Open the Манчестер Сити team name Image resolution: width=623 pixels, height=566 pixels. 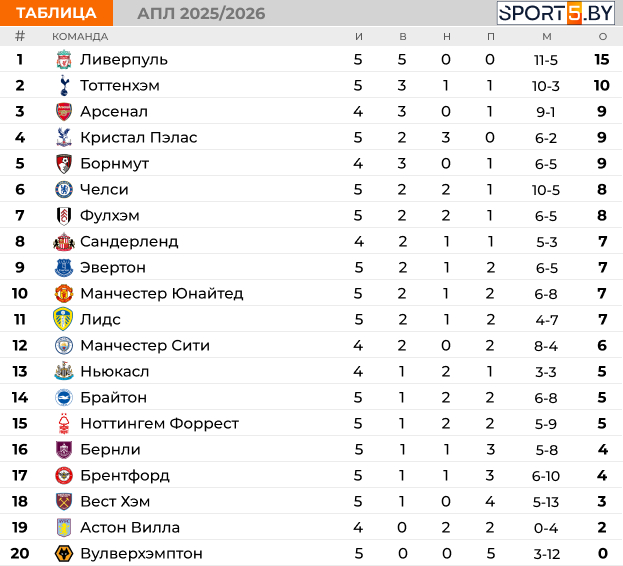coord(145,346)
